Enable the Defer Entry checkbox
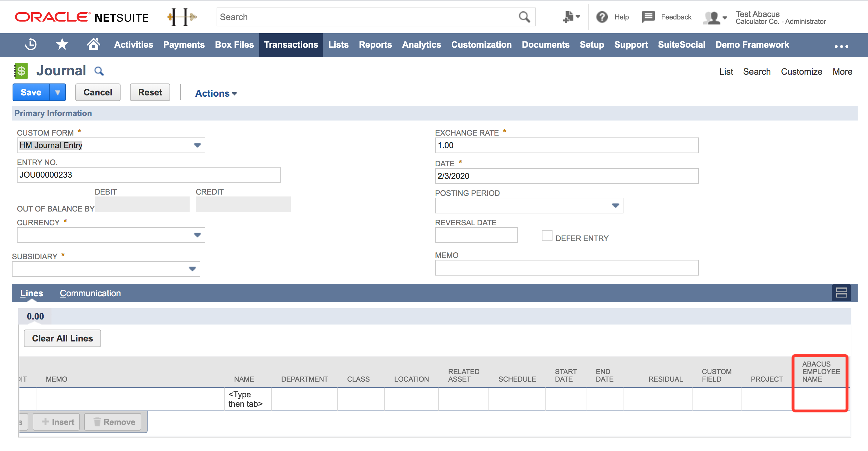Viewport: 868px width, 451px height. (547, 236)
